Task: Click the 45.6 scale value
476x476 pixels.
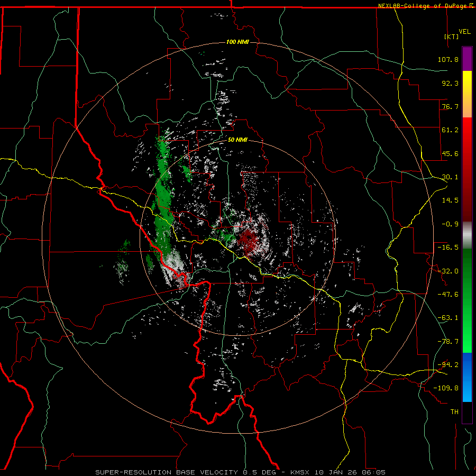Action: coord(450,153)
